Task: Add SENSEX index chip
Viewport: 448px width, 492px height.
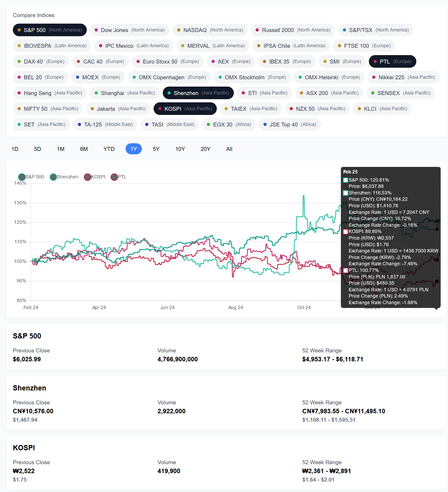Action: [401, 93]
